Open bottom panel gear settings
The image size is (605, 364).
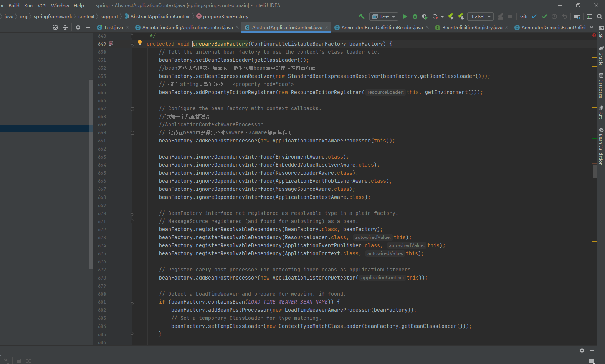pos(582,351)
